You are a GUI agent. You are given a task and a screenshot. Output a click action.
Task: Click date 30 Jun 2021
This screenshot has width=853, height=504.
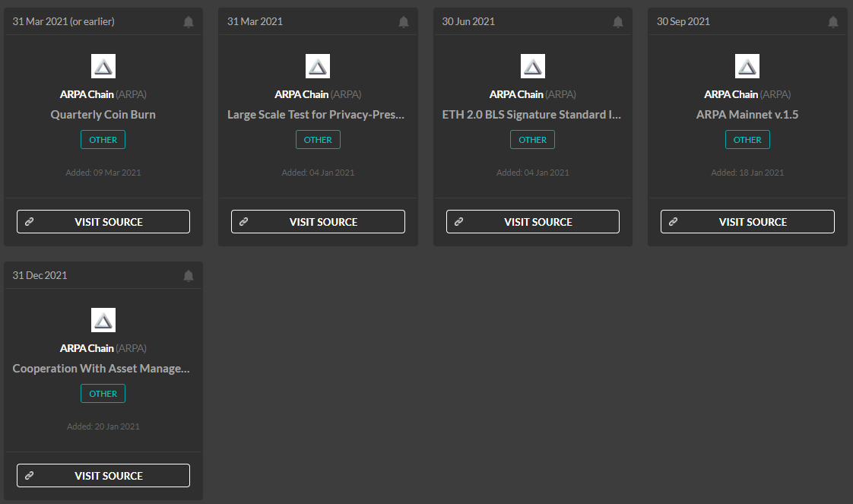pyautogui.click(x=468, y=22)
